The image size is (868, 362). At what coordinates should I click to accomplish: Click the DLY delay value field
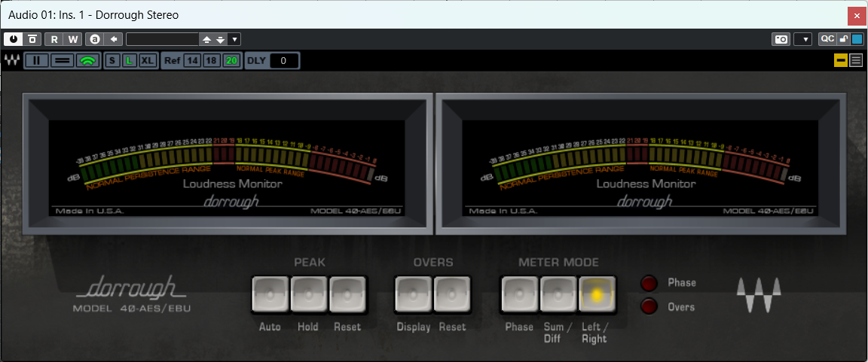[x=284, y=61]
